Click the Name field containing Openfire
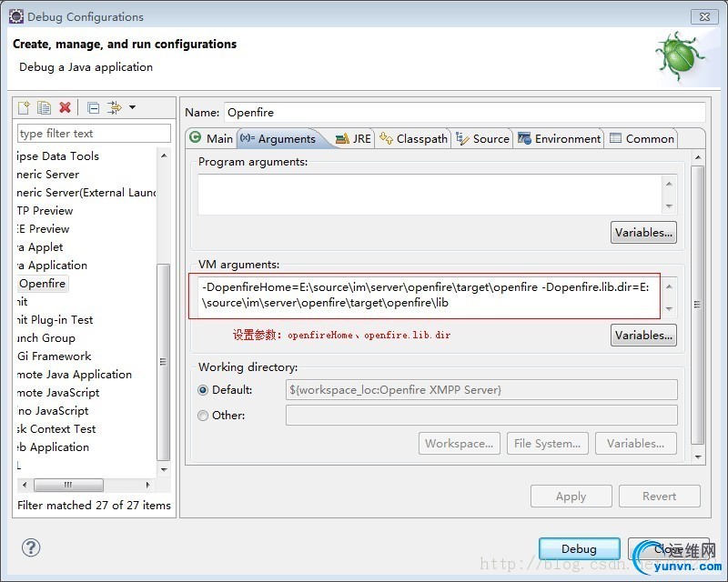 pyautogui.click(x=465, y=113)
